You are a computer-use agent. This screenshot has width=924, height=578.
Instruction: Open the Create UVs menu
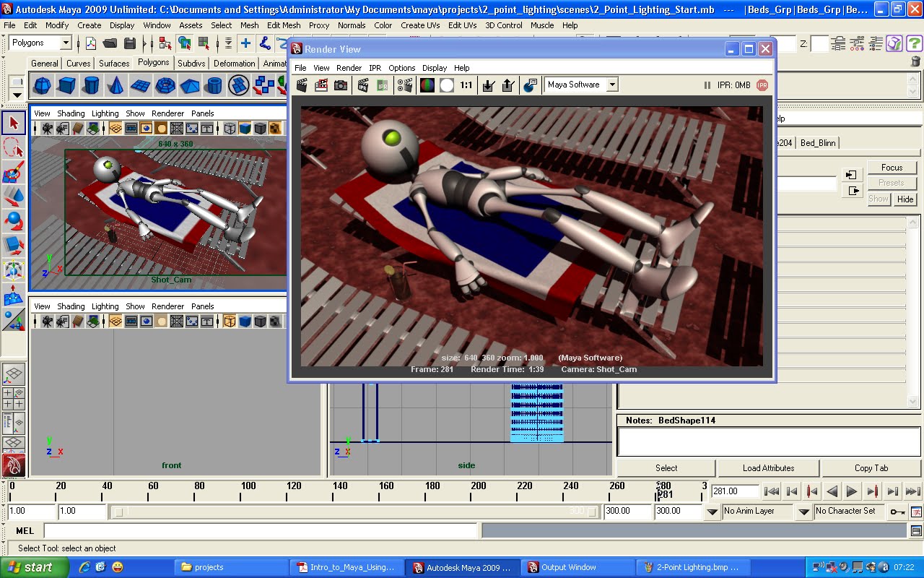pos(420,25)
